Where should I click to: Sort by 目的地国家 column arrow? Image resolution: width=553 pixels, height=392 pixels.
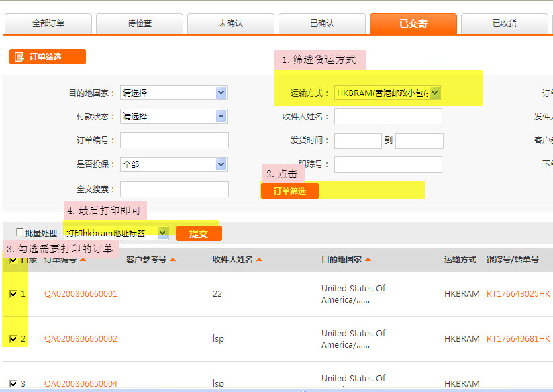[x=368, y=260]
